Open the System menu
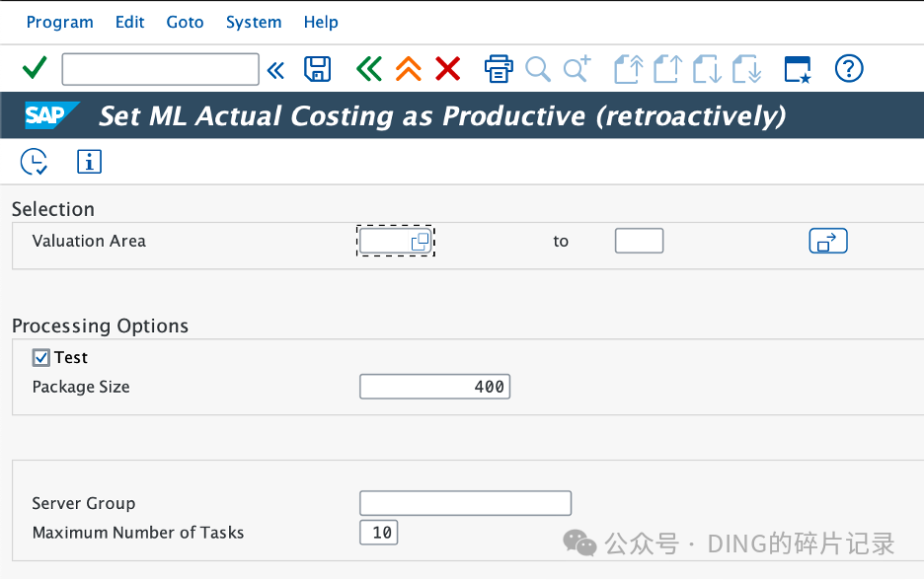Image resolution: width=924 pixels, height=580 pixels. click(254, 23)
